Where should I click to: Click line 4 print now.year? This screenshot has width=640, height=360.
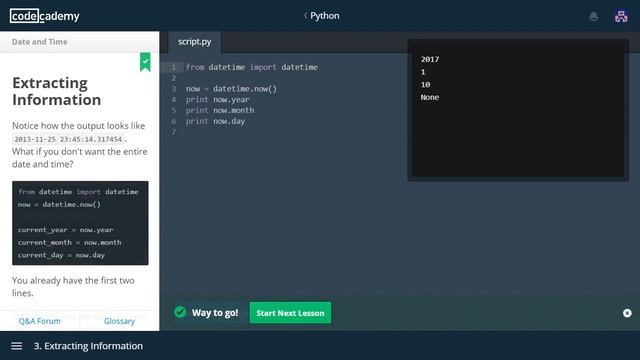point(217,100)
